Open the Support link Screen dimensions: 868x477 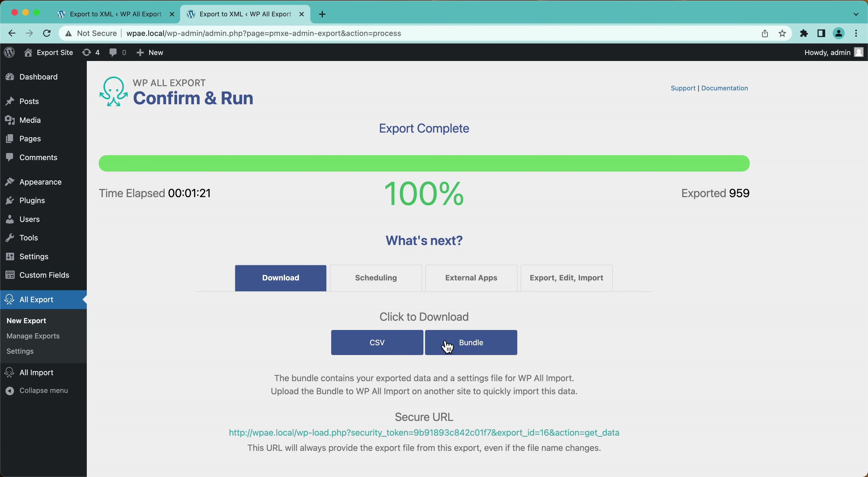[x=683, y=88]
